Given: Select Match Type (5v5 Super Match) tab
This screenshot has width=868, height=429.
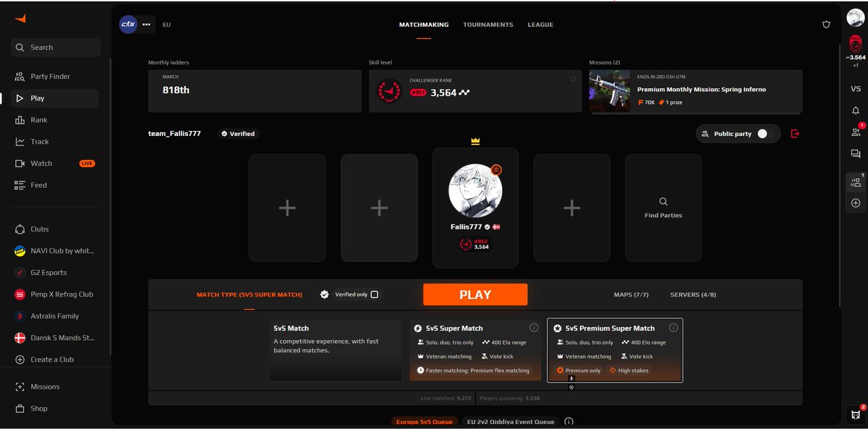Looking at the screenshot, I should pos(250,294).
